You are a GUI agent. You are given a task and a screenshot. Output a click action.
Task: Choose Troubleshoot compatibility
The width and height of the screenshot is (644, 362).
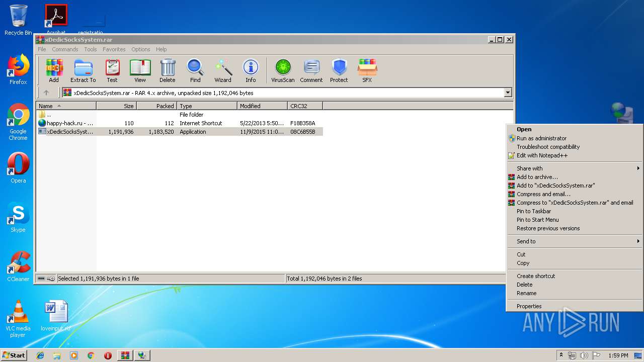click(575, 147)
